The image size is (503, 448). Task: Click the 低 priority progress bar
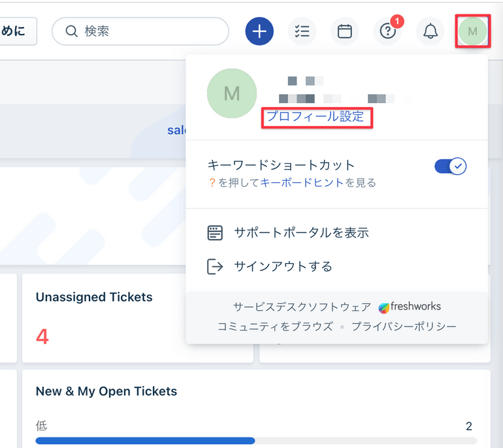(x=256, y=441)
